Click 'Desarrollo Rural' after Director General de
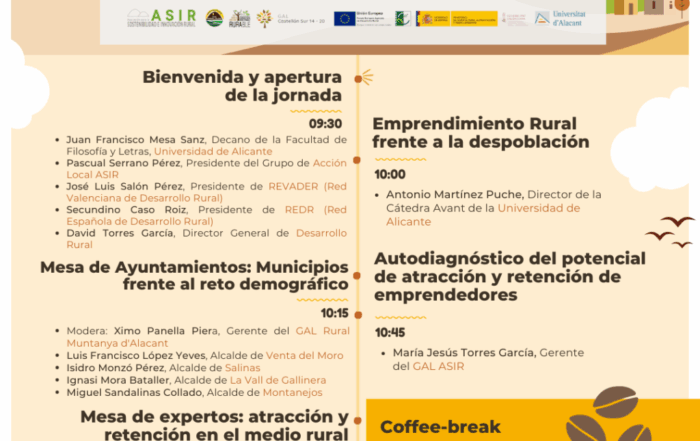The width and height of the screenshot is (700, 441). 207,239
